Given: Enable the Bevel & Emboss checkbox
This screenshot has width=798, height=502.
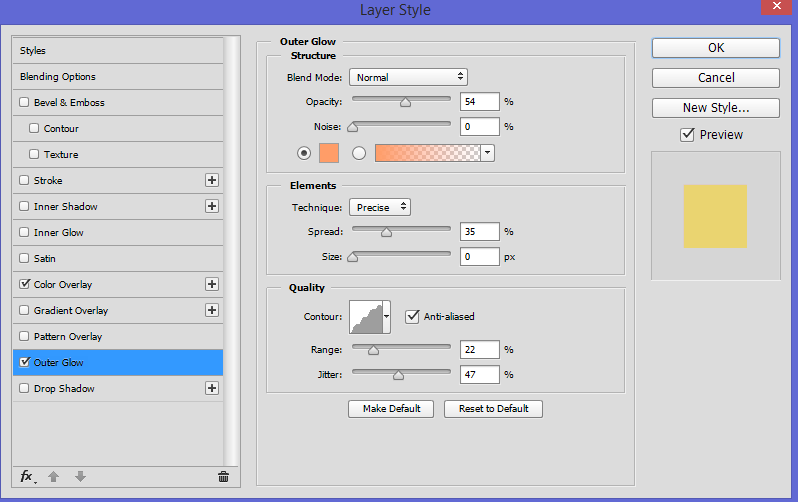Looking at the screenshot, I should (x=24, y=102).
